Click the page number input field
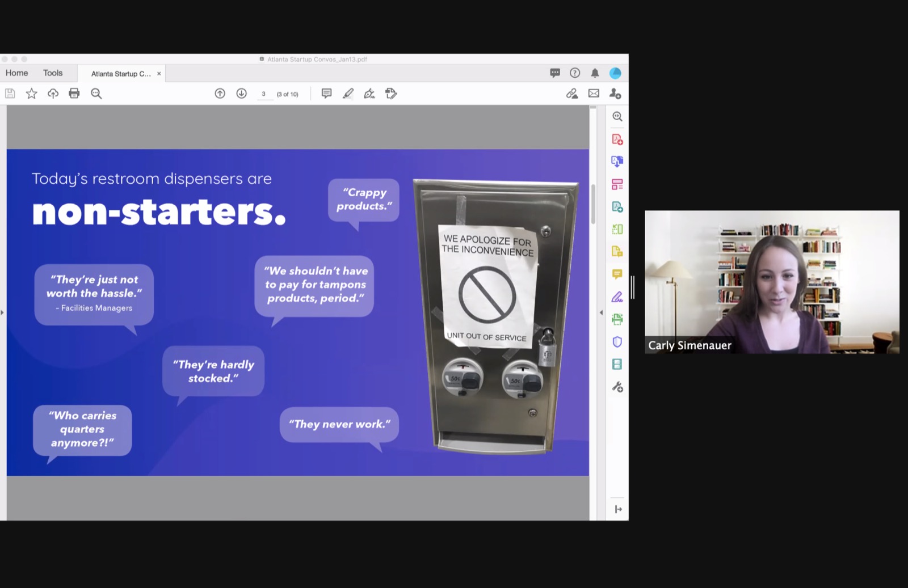 point(264,94)
